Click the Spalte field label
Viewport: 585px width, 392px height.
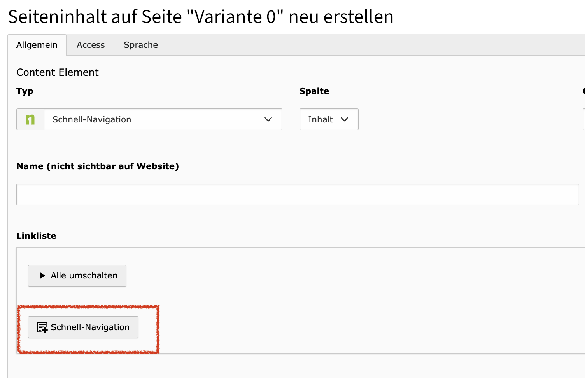[x=314, y=91]
